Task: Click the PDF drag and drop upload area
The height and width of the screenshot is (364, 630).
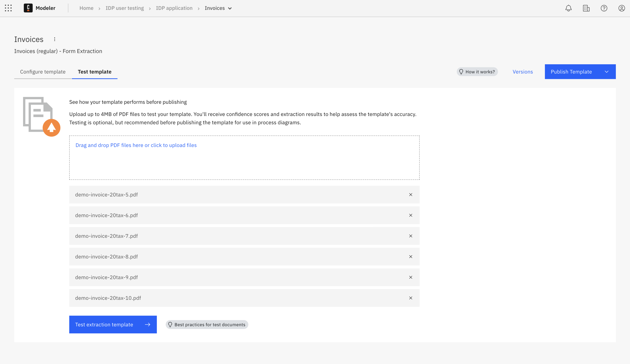Action: coord(244,158)
